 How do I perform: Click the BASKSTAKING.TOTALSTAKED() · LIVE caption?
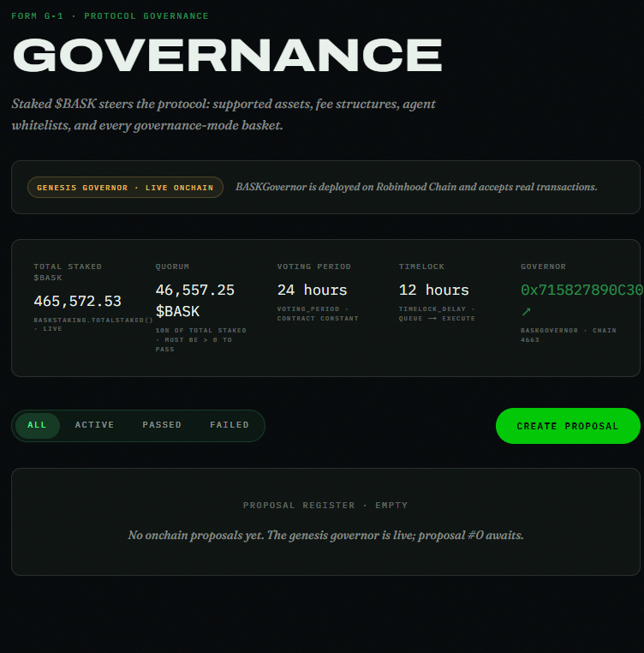[x=93, y=325]
